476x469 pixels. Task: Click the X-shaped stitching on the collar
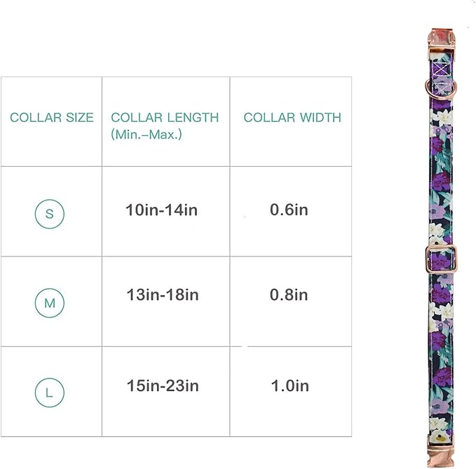(x=440, y=72)
